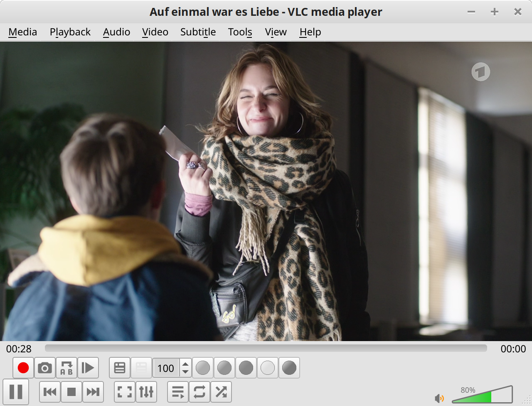Click the elapsed time 00:28 label

(19, 349)
